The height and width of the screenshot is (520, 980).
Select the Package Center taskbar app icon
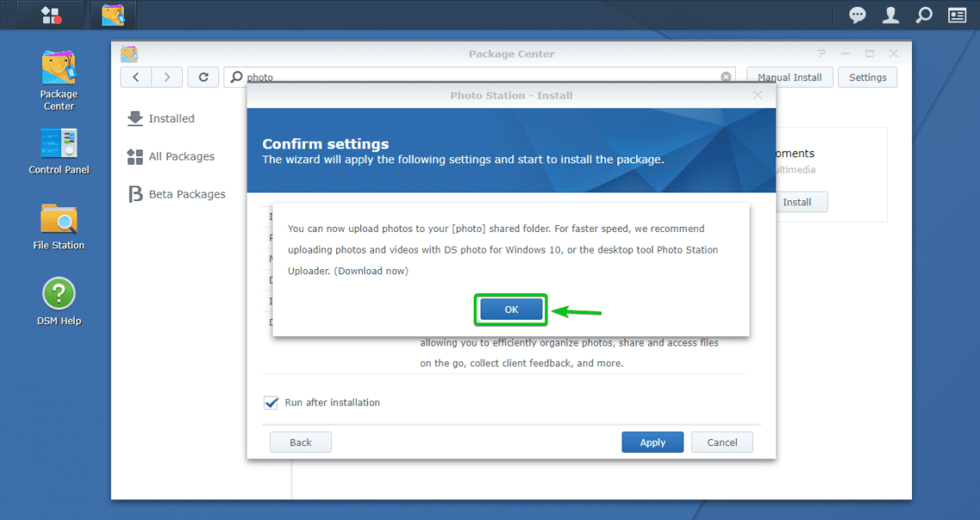[113, 15]
